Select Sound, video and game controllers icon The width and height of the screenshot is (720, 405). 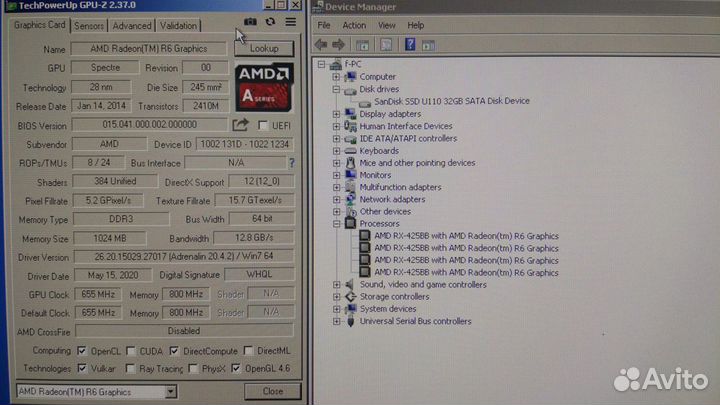pos(350,285)
